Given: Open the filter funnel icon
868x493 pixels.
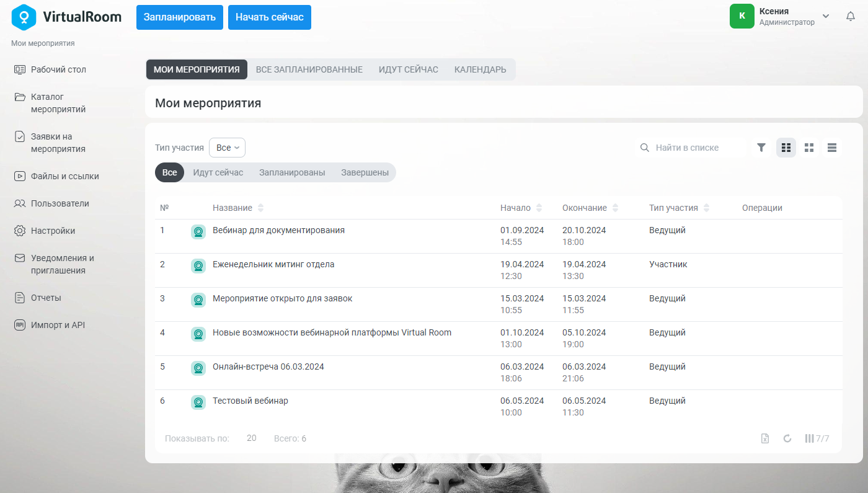Looking at the screenshot, I should (761, 148).
